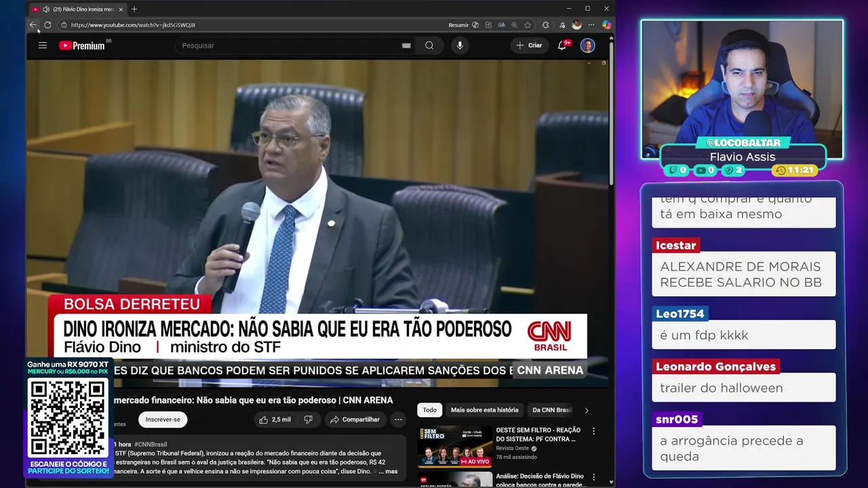Open the split screen icon in address bar
The width and height of the screenshot is (868, 488).
(x=488, y=25)
